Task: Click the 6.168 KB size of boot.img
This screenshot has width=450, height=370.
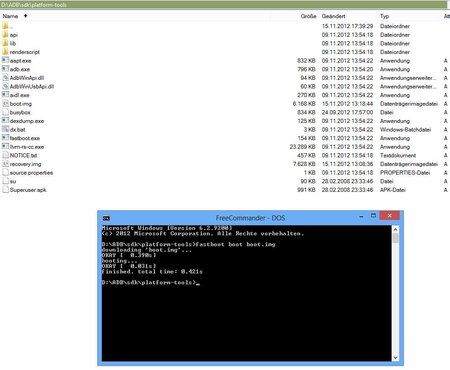Action: tap(304, 104)
